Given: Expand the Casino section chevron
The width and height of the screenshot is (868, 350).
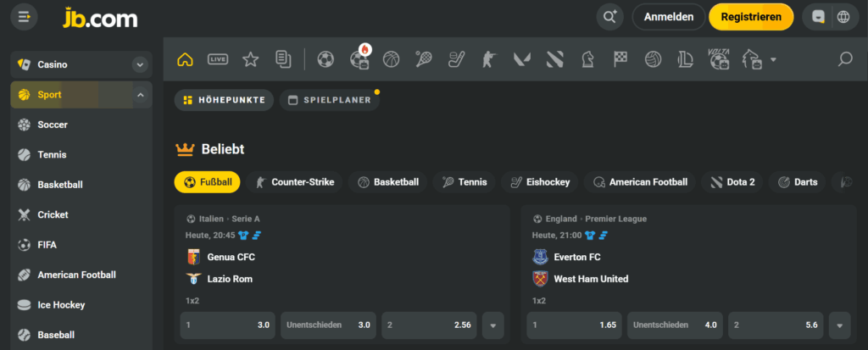Looking at the screenshot, I should tap(139, 64).
